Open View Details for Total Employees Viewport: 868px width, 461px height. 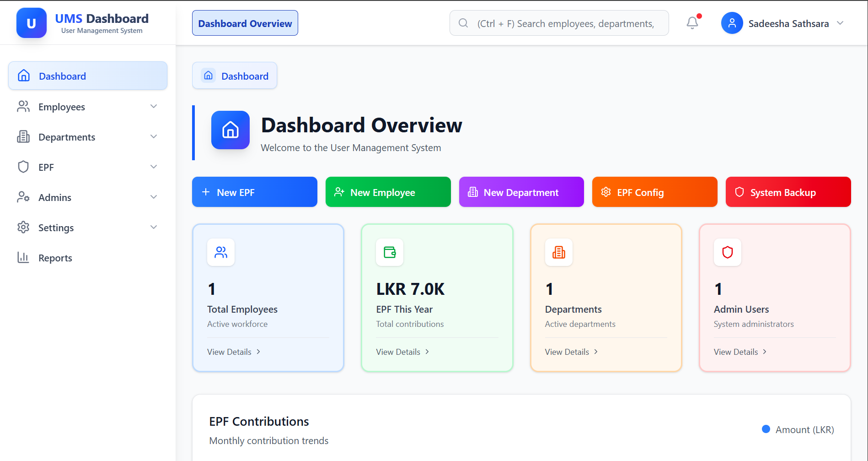click(234, 352)
